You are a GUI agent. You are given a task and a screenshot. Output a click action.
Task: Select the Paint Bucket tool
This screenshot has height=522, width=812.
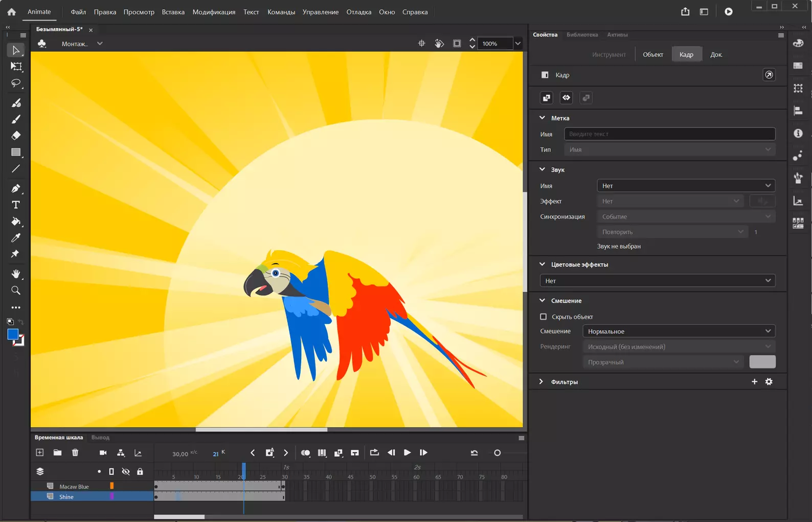click(x=16, y=221)
